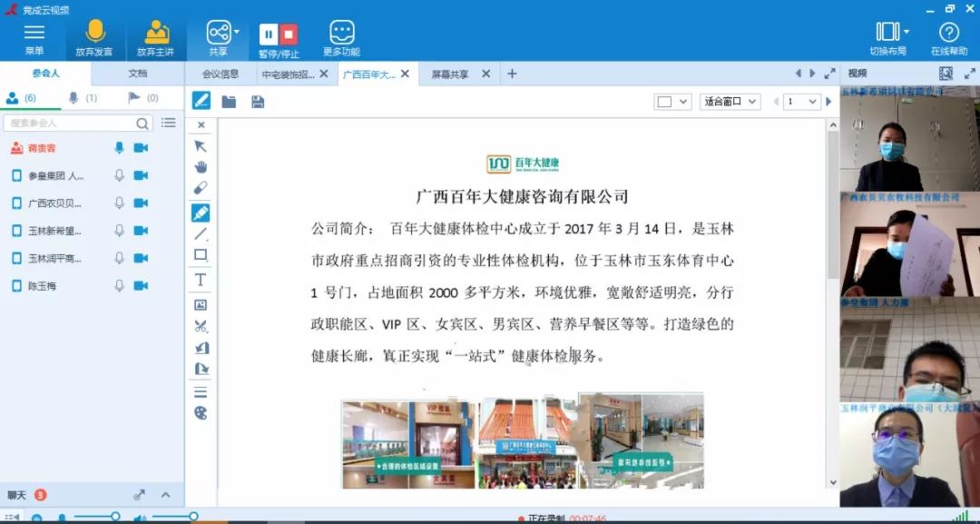Select participant 陈玉梅 in the list

point(92,286)
